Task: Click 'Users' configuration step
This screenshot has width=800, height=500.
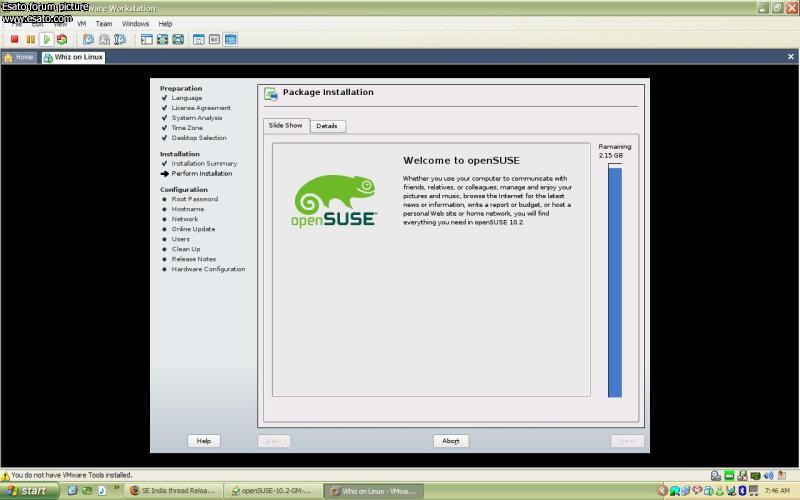Action: (x=181, y=239)
